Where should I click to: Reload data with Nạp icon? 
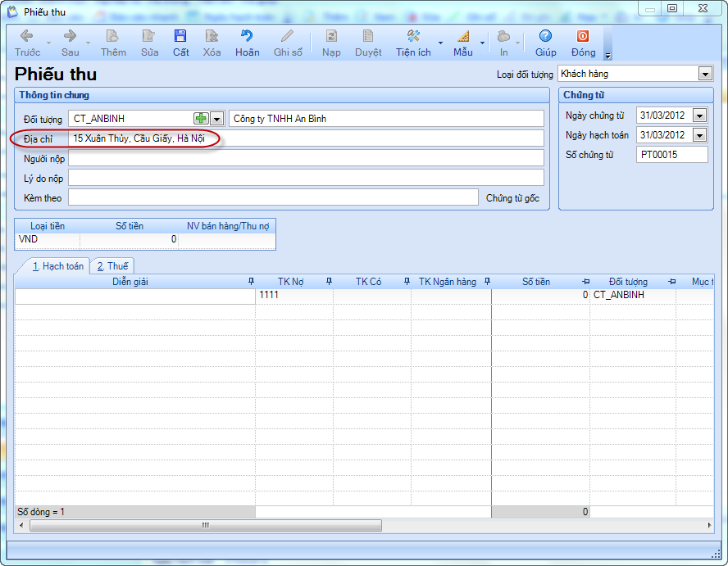[331, 37]
